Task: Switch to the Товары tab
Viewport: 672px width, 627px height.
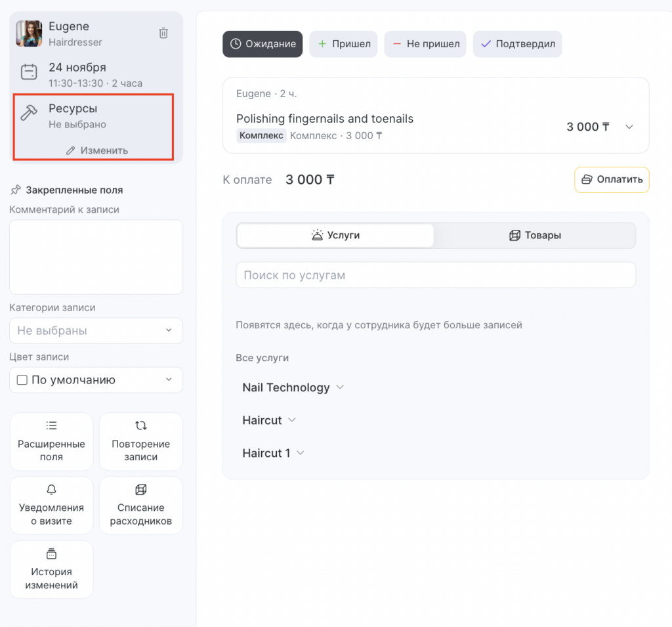Action: 535,235
